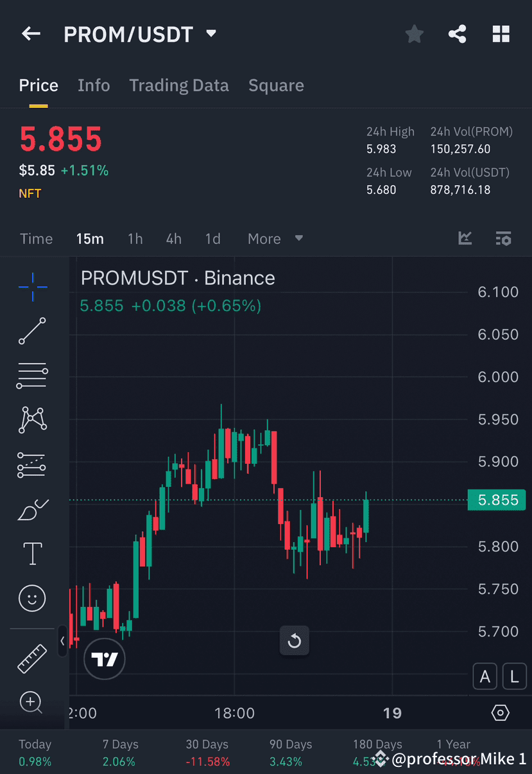Open the PROM/USDT pair selector dropdown
This screenshot has width=532, height=774.
[210, 33]
